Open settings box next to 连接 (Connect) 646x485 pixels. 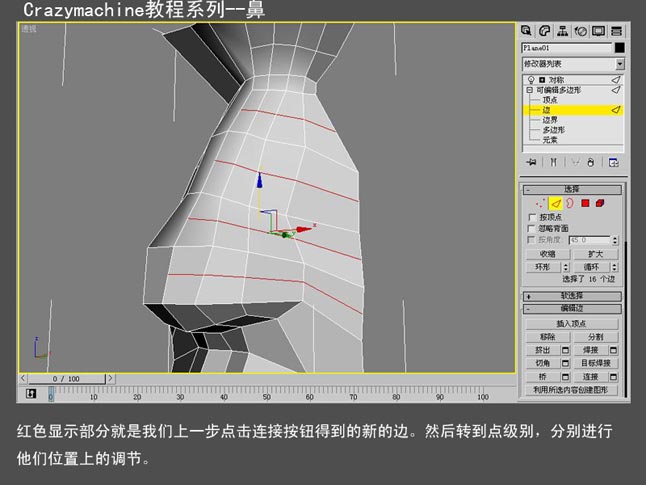(x=613, y=377)
